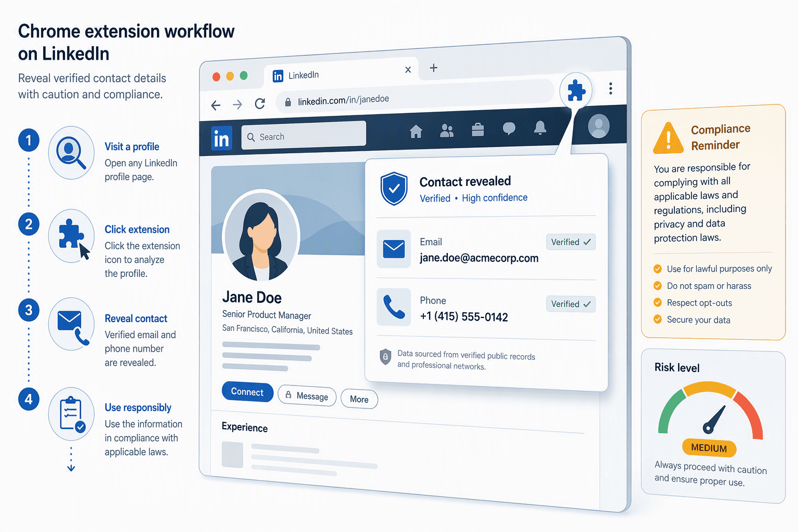Screen dimensions: 798x532
Task: Send a message with the Message button
Action: pos(307,396)
